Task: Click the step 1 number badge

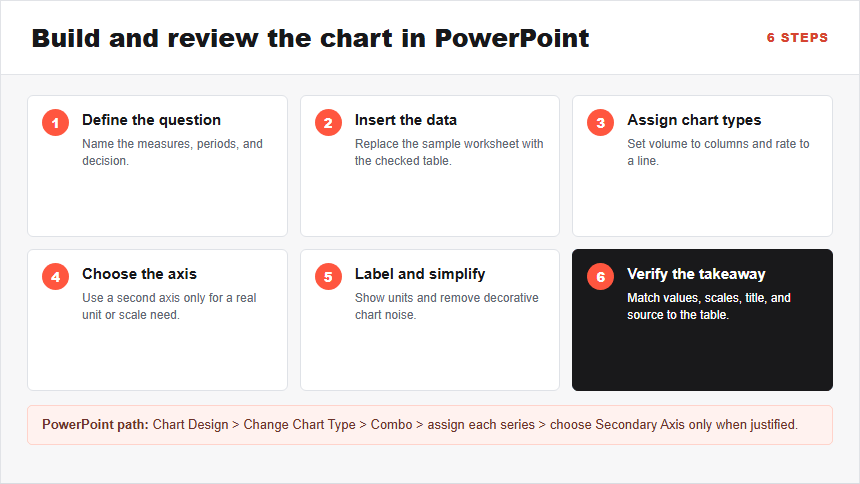Action: tap(55, 122)
